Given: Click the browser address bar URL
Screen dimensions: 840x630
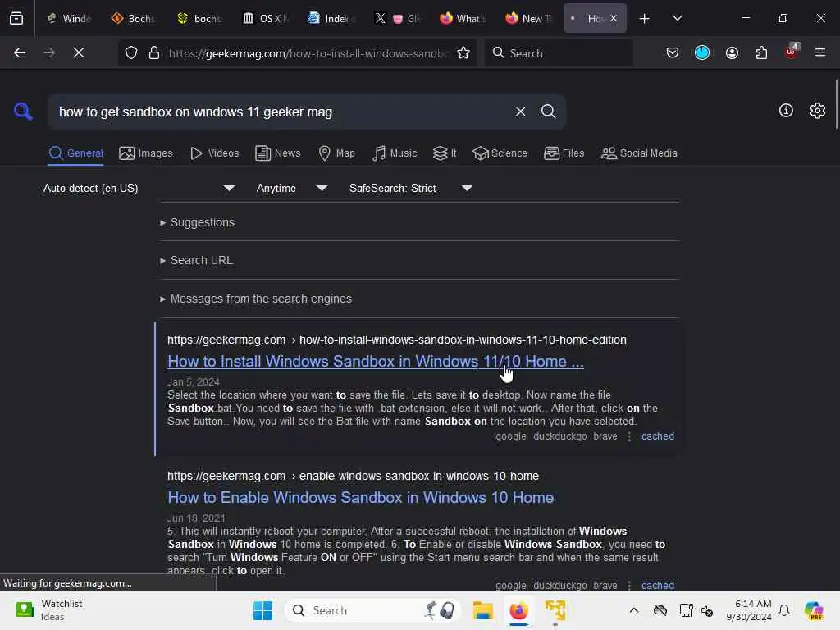Looking at the screenshot, I should coord(308,53).
